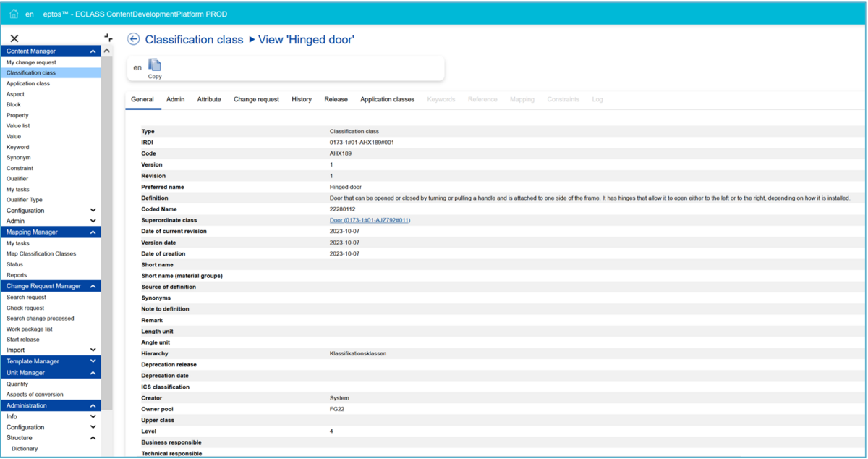Select Dictionary under Structure
Screen dimensions: 868x459
click(25, 449)
